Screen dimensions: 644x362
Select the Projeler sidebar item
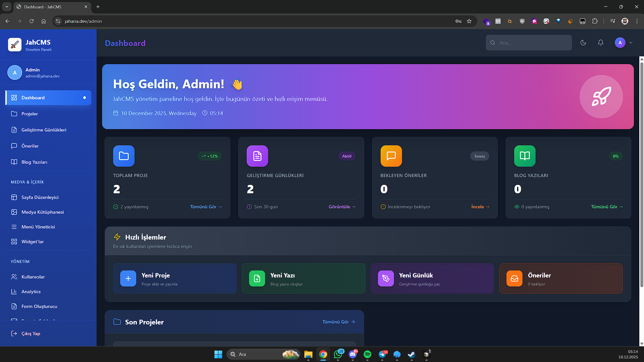(x=30, y=114)
